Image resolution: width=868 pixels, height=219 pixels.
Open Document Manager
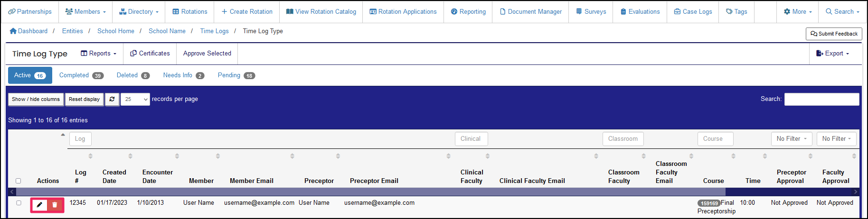[x=531, y=11]
